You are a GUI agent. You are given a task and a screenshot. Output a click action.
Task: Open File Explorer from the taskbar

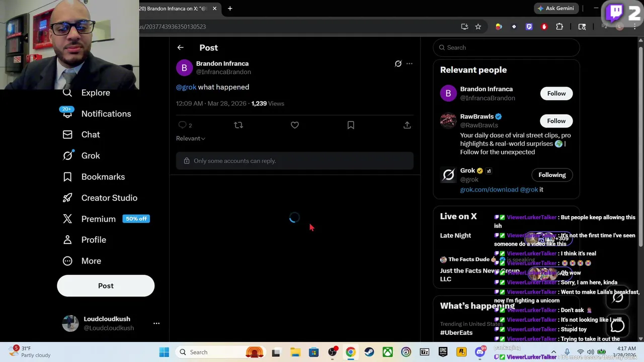295,352
